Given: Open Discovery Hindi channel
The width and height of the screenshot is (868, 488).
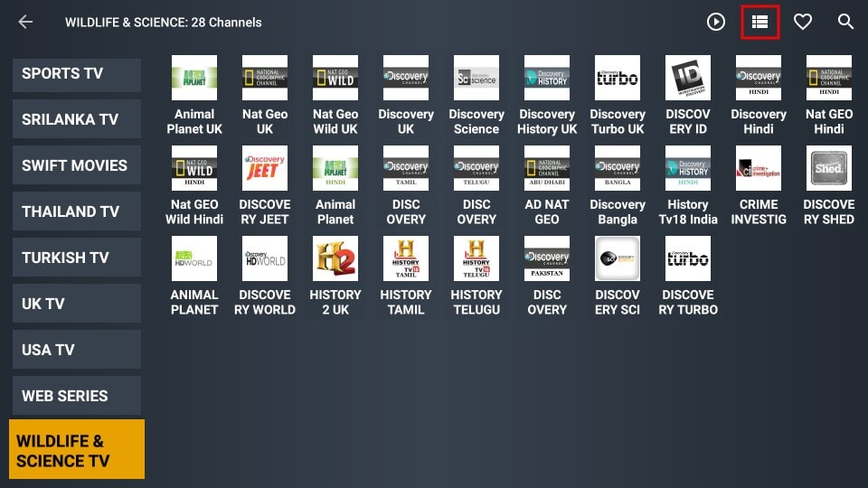Looking at the screenshot, I should 759,96.
